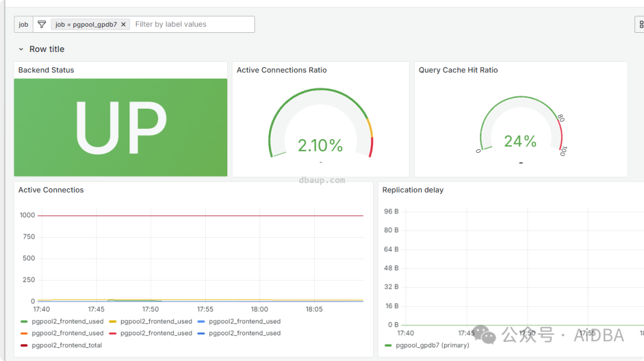Click the 2.10% gauge value

320,145
